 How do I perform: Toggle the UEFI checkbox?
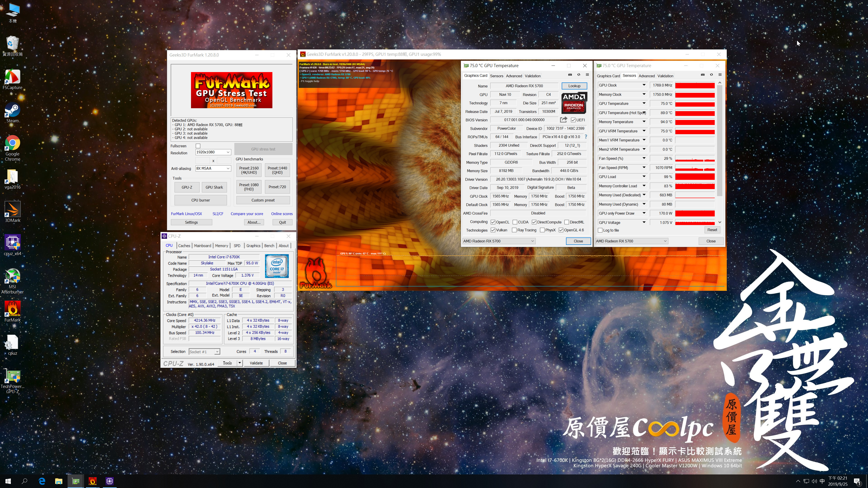point(573,120)
